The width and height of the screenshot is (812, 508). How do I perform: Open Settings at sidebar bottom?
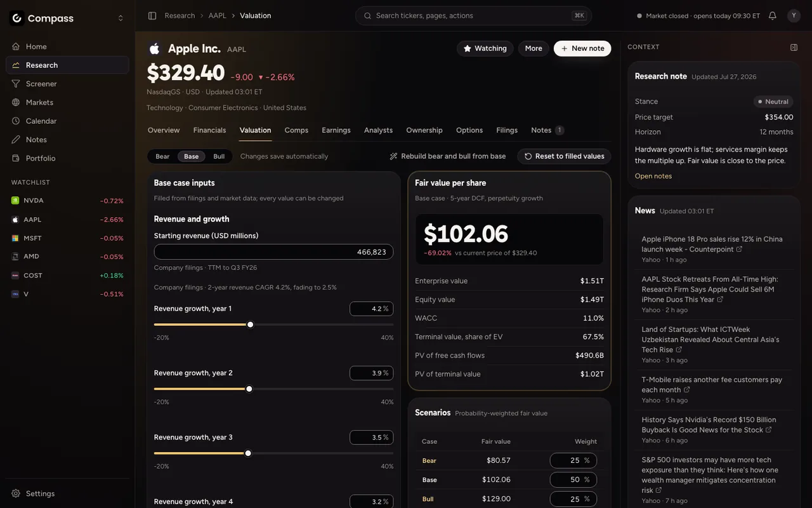click(67, 493)
